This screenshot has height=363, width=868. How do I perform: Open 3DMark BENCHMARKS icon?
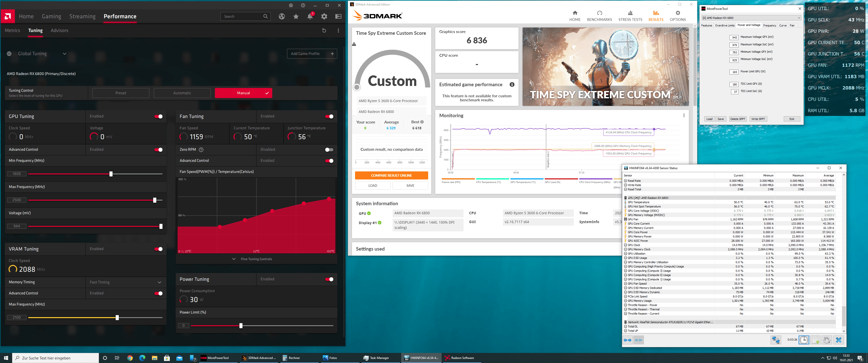coord(600,13)
